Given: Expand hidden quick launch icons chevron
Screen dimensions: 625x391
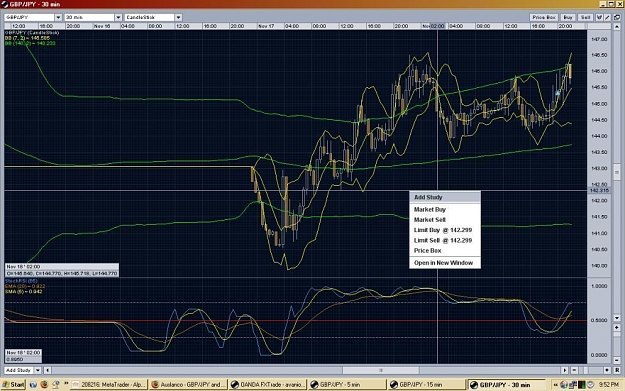Looking at the screenshot, I should pyautogui.click(x=66, y=383).
